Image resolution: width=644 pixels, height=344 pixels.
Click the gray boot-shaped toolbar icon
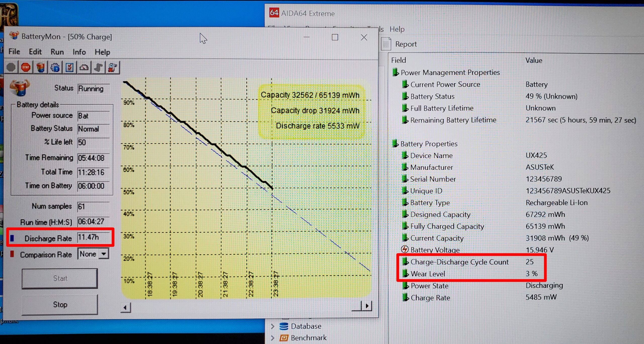click(98, 67)
